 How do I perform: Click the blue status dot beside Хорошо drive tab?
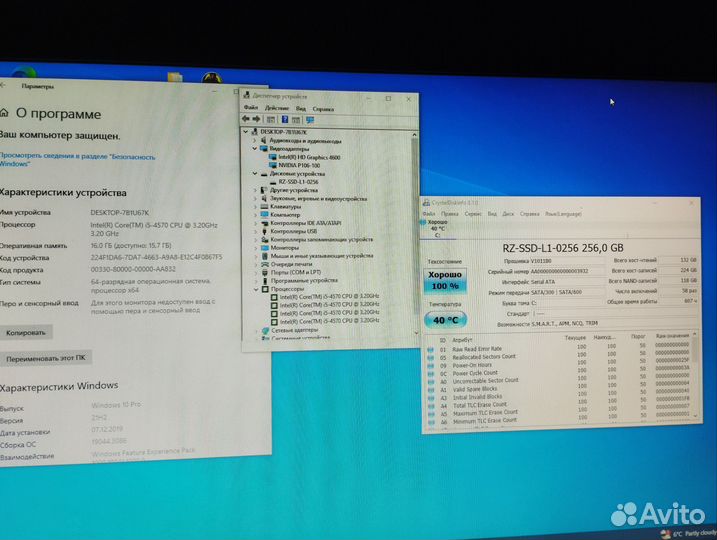423,222
